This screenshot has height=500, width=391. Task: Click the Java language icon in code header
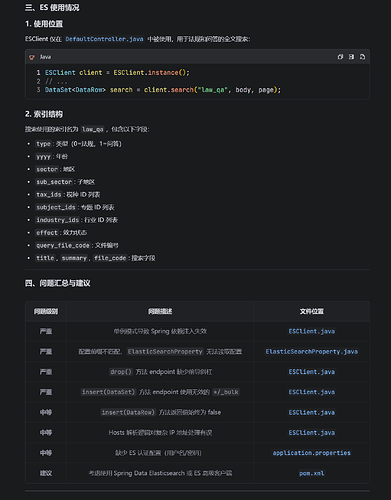pos(32,57)
